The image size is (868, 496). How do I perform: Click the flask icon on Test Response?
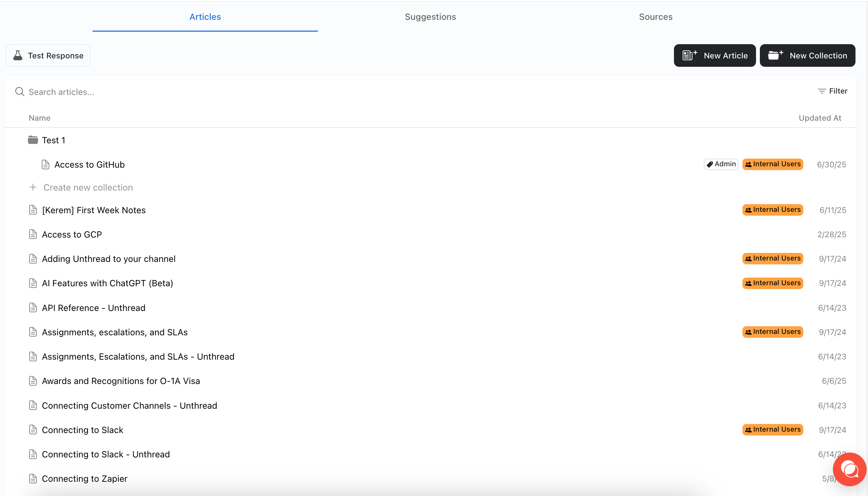(x=18, y=55)
